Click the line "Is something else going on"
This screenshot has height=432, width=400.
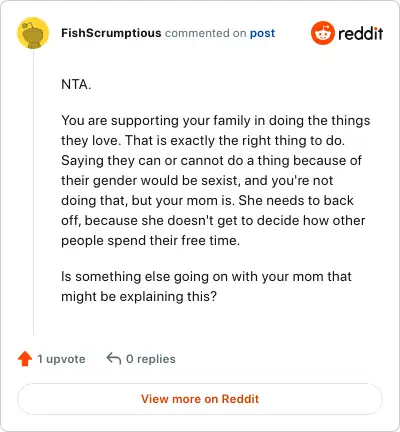(206, 276)
